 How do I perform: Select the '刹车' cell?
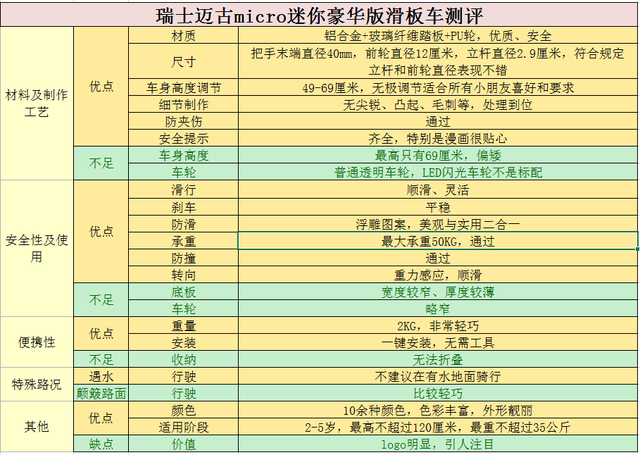(x=183, y=207)
